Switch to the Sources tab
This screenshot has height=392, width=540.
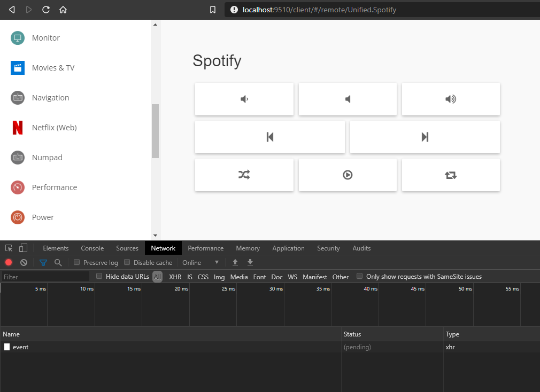(127, 248)
